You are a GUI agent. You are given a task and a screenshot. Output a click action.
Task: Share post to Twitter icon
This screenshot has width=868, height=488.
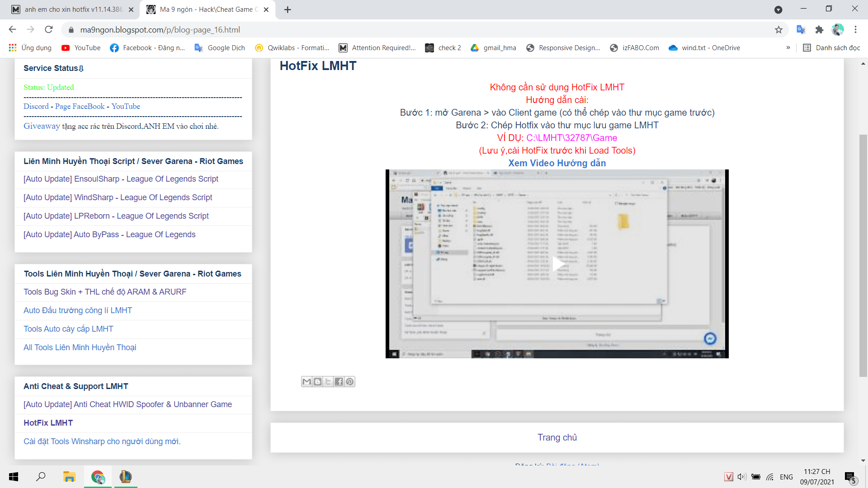coord(328,382)
